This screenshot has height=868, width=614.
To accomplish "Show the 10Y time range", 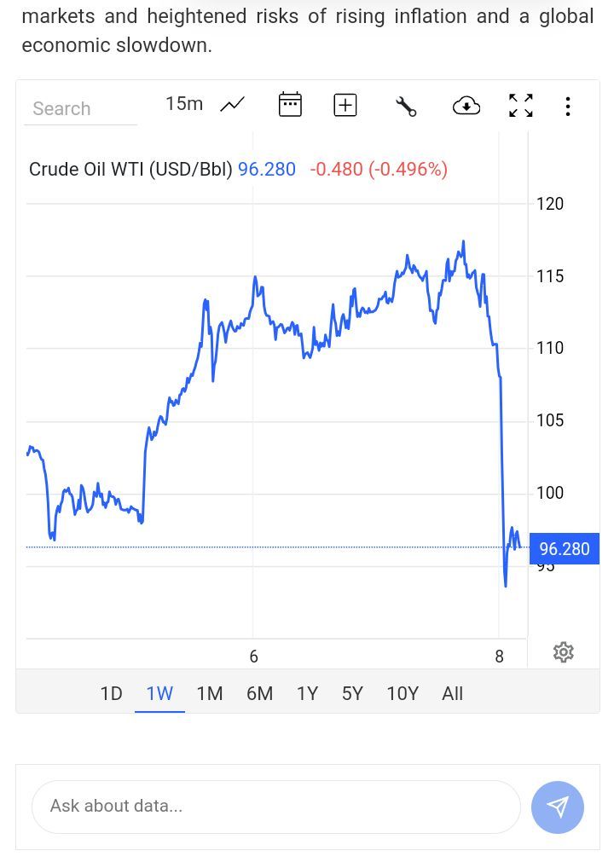I will point(403,693).
